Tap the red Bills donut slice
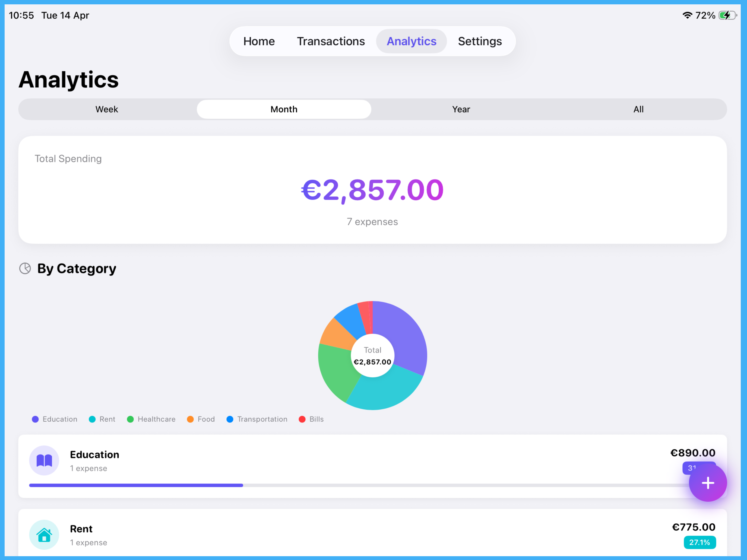747x560 pixels. [366, 317]
